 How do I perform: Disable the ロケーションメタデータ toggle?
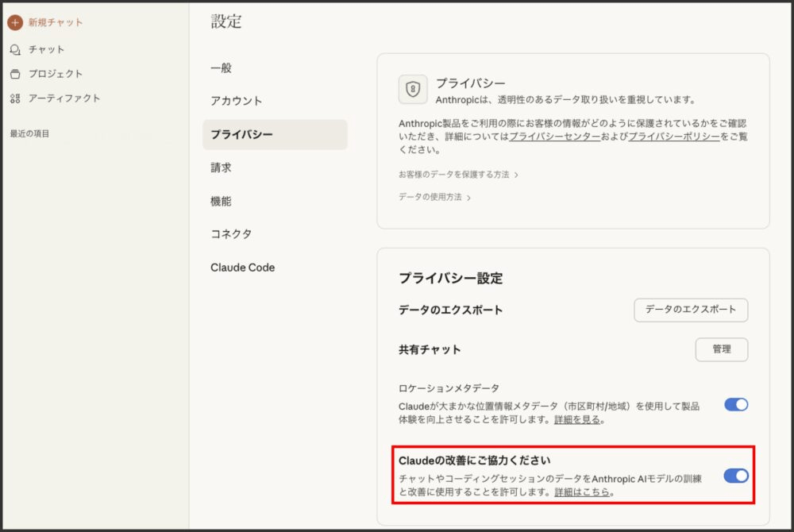click(x=737, y=404)
